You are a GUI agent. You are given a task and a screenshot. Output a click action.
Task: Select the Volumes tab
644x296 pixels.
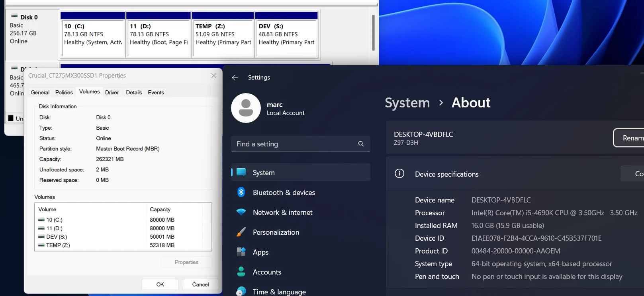point(89,92)
